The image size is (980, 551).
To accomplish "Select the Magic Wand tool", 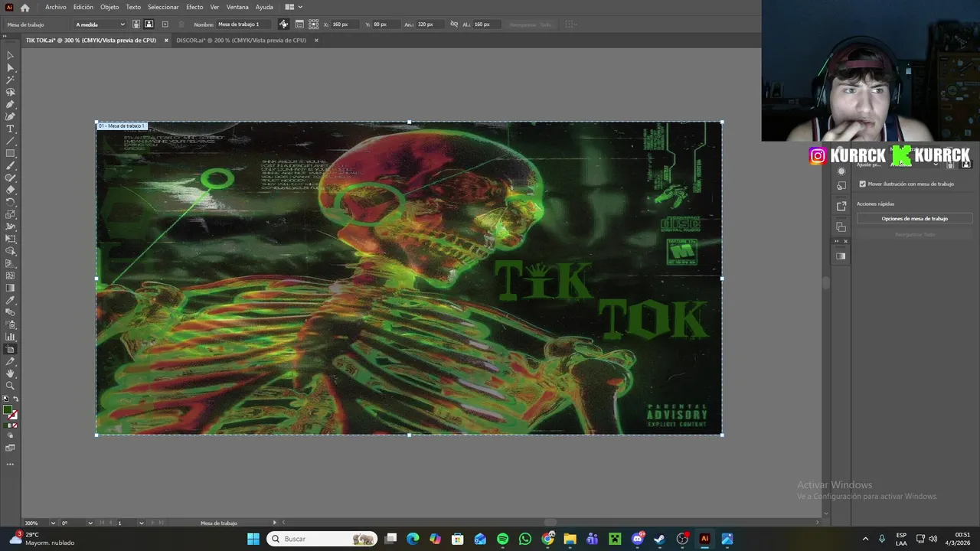I will point(10,80).
